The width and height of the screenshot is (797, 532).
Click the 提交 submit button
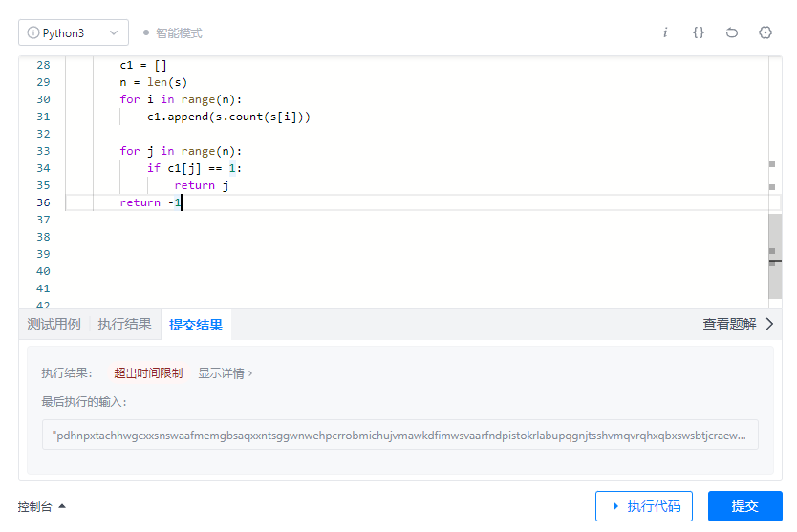click(x=744, y=506)
